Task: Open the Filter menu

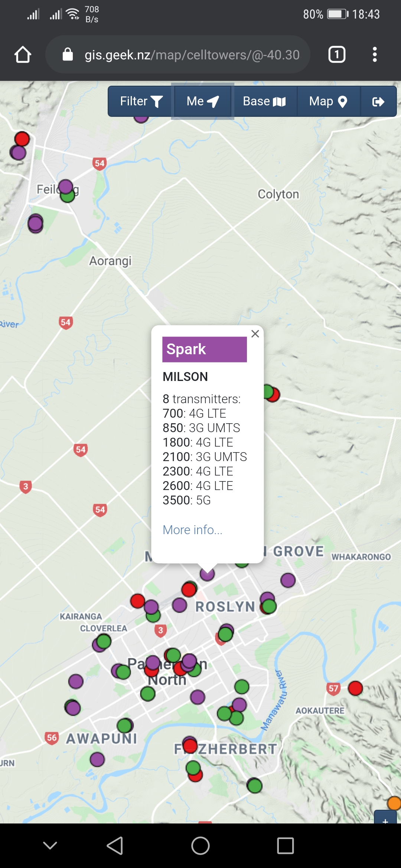Action: tap(141, 101)
